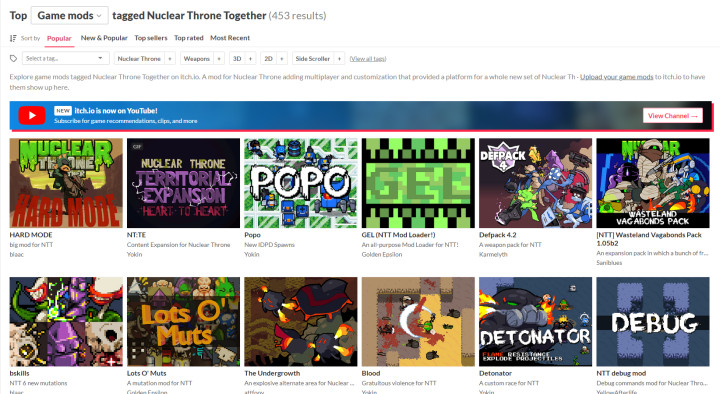Open the Defpack 4.2 title link
This screenshot has height=394, width=720.
(497, 235)
